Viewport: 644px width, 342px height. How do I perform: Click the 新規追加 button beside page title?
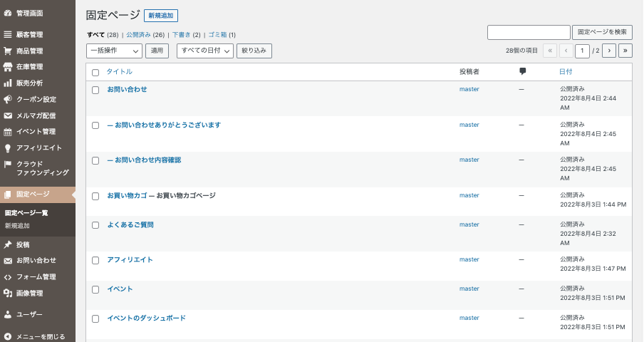(x=160, y=15)
